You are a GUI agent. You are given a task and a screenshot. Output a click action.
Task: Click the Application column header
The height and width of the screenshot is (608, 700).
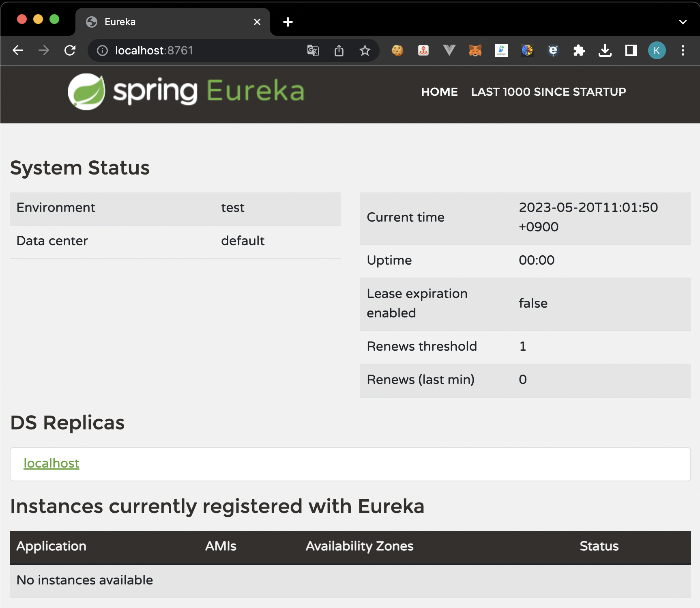coord(52,546)
